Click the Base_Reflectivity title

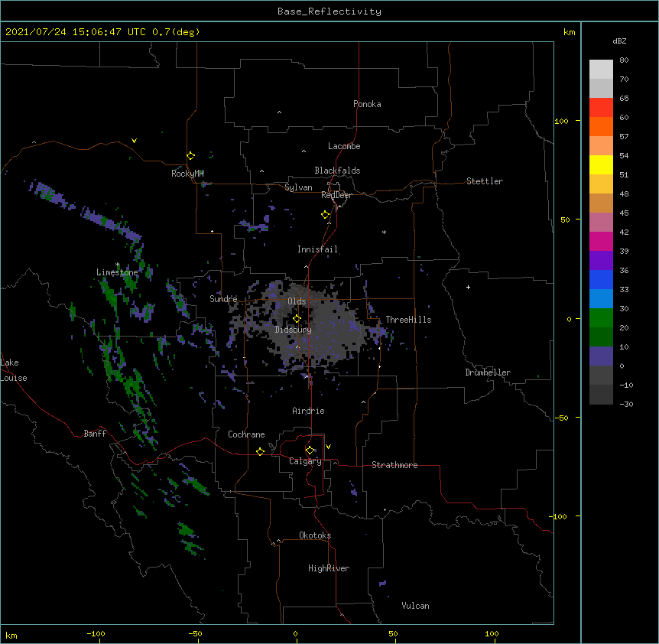pos(329,11)
